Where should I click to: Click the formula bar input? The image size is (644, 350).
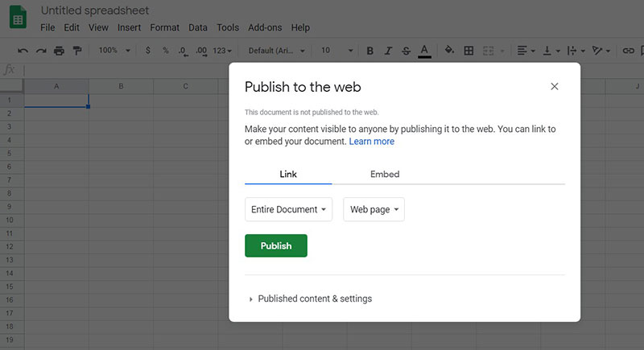[126, 70]
